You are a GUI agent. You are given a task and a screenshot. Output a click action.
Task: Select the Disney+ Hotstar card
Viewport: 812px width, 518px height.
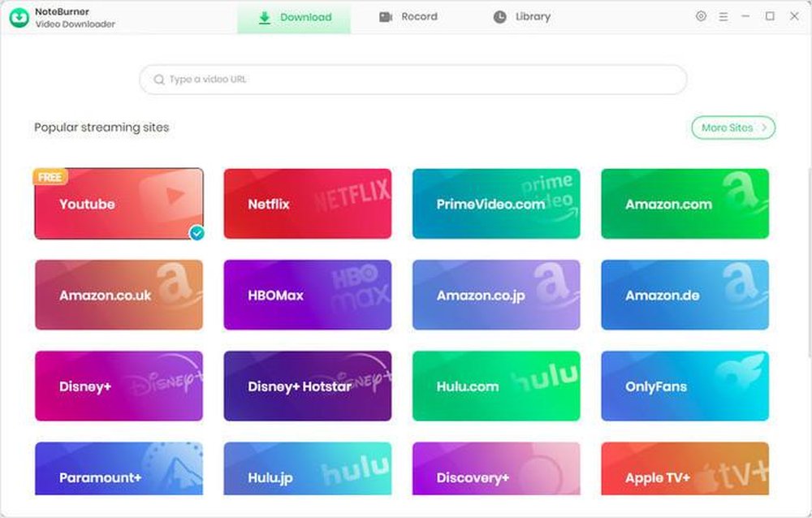(308, 386)
